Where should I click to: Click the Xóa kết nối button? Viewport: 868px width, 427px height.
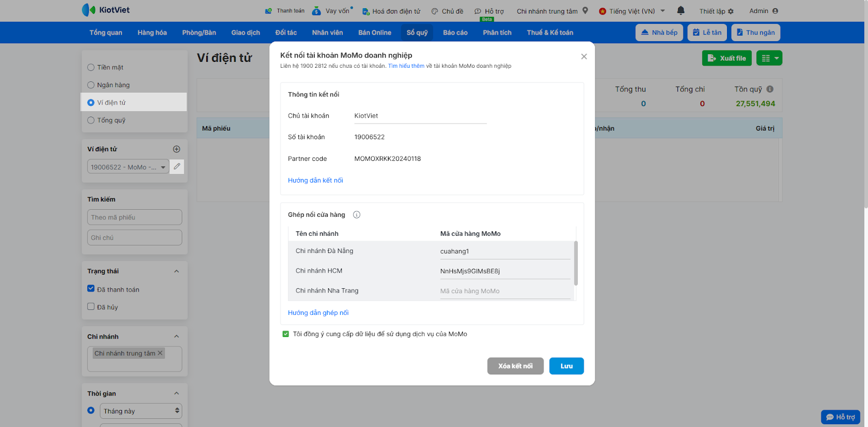coord(515,366)
